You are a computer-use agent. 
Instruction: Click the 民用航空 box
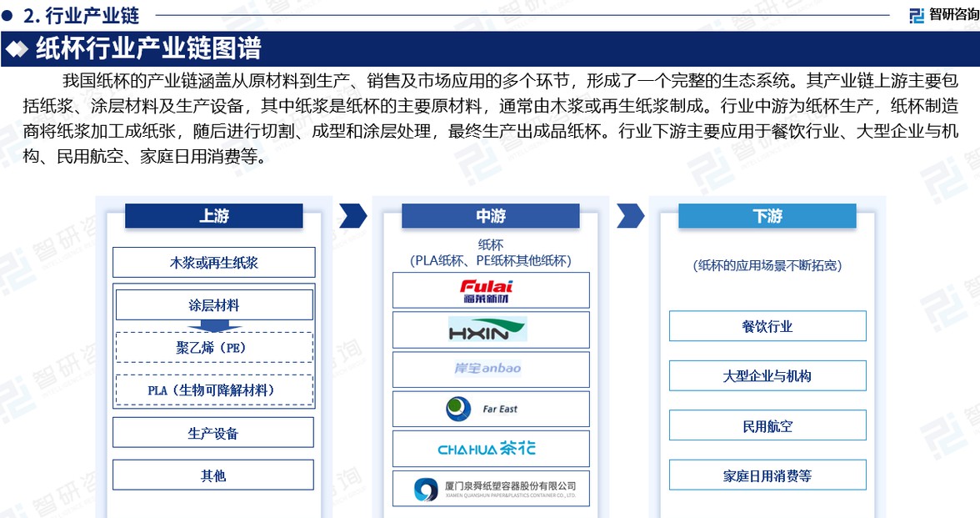767,425
